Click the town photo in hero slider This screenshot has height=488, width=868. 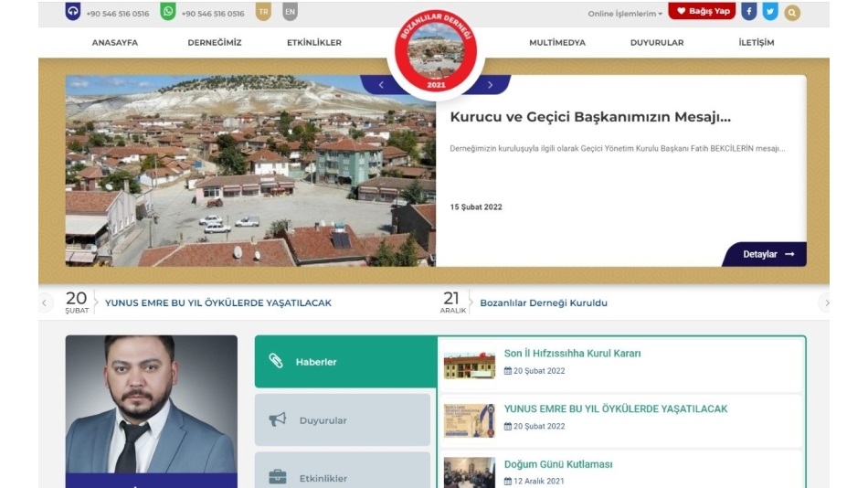[x=250, y=171]
